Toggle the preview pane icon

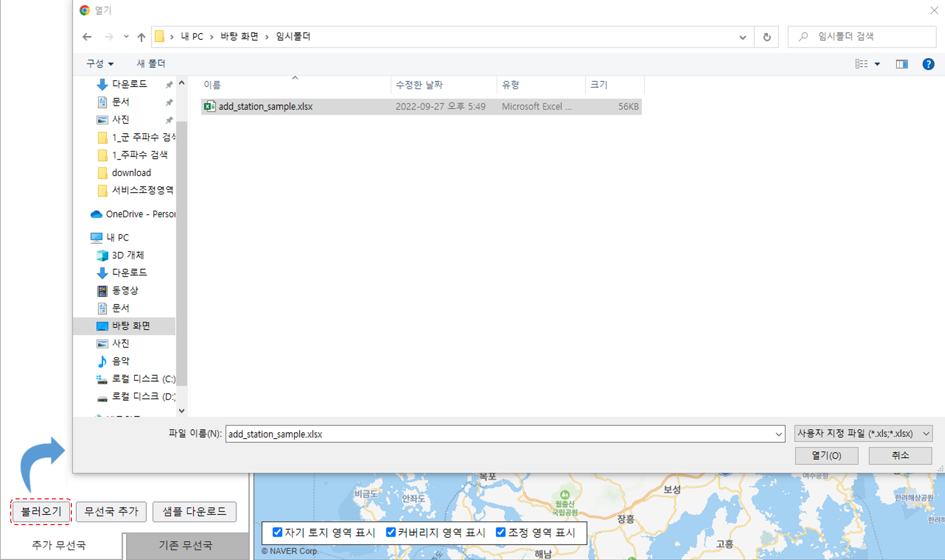(x=902, y=64)
